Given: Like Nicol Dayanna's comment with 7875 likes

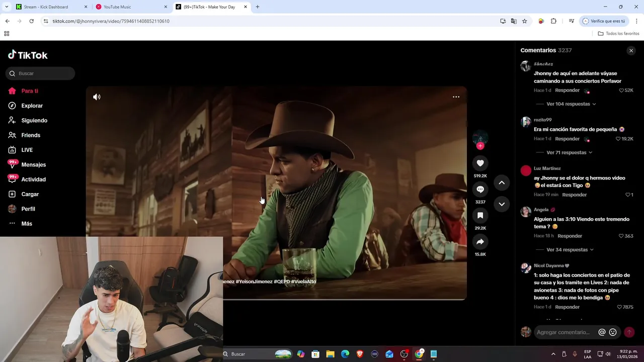Looking at the screenshot, I should click(620, 307).
